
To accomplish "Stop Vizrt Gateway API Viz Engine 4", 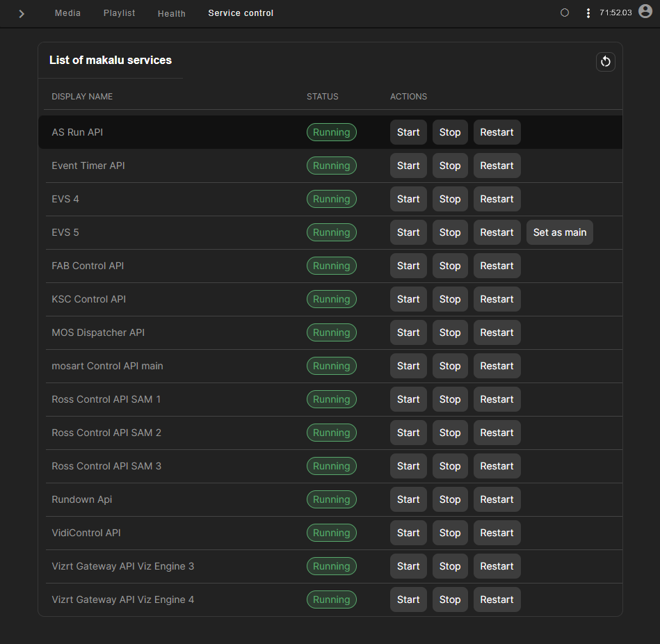I will 450,599.
